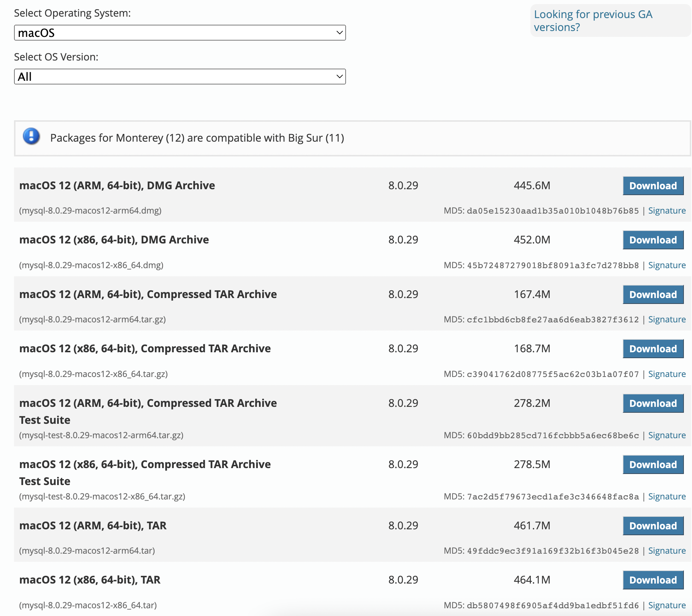This screenshot has width=692, height=616.
Task: Click file size 461.7M
Action: pyautogui.click(x=532, y=525)
